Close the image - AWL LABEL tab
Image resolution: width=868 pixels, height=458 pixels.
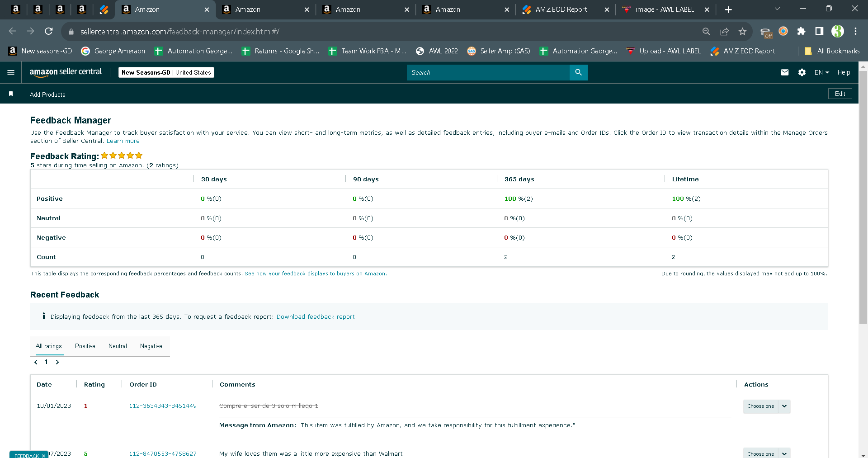[707, 9]
